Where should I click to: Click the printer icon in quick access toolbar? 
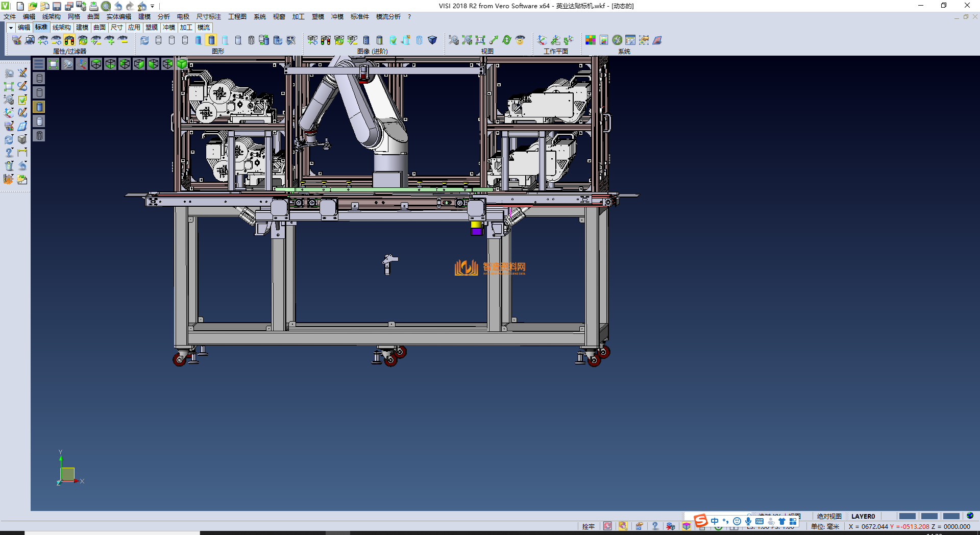point(93,6)
